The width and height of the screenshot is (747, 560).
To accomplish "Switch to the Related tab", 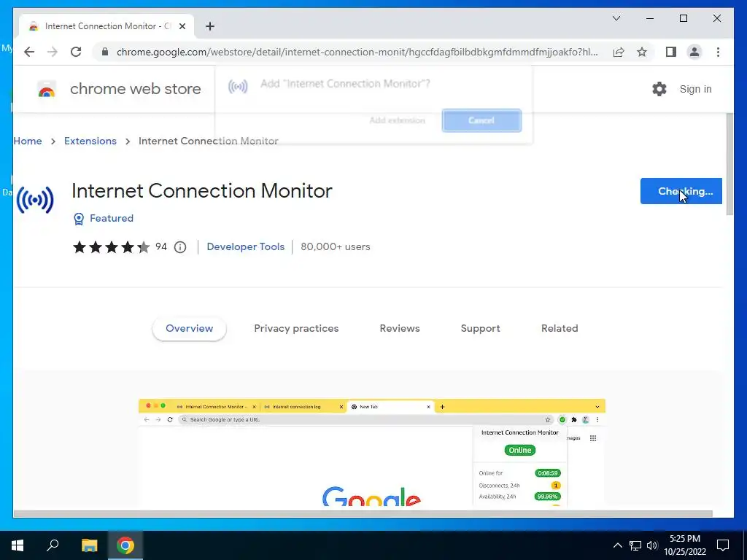I will (560, 329).
